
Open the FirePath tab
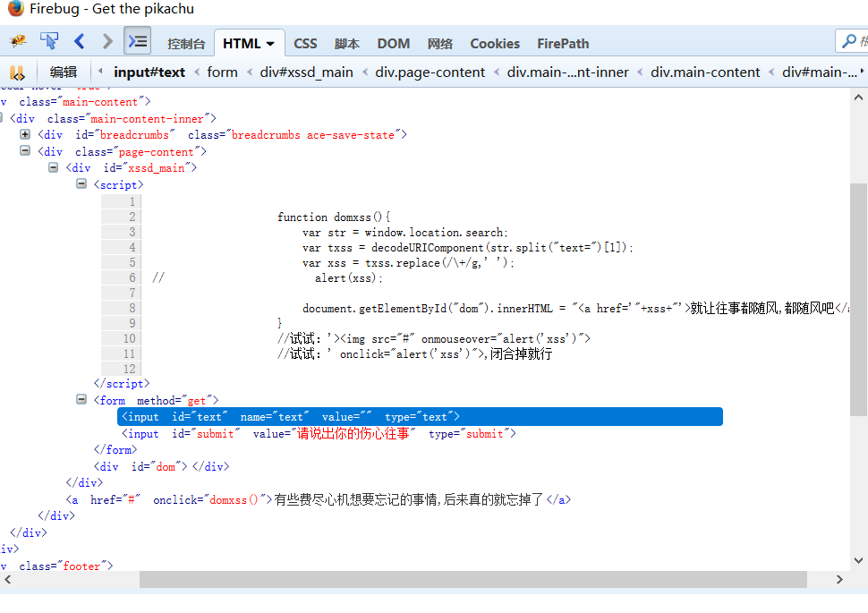click(x=563, y=44)
